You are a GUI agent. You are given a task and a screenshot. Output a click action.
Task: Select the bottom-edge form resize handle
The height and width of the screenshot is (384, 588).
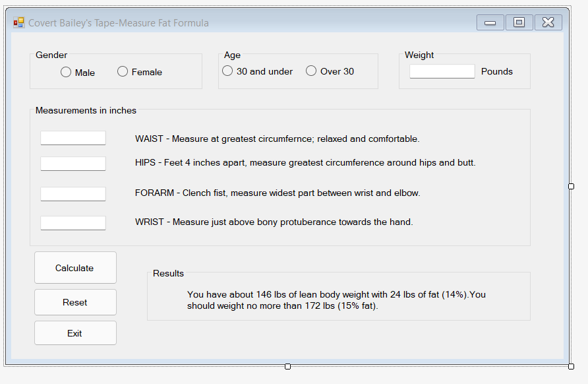(287, 366)
